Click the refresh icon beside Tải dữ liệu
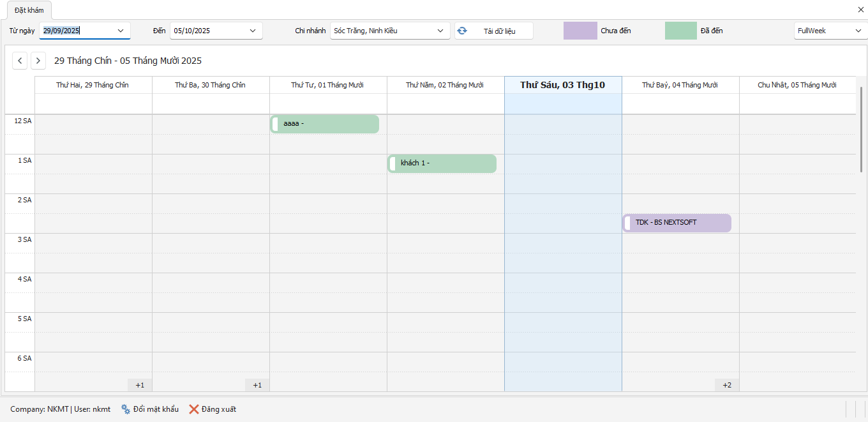This screenshot has height=422, width=868. pyautogui.click(x=462, y=31)
